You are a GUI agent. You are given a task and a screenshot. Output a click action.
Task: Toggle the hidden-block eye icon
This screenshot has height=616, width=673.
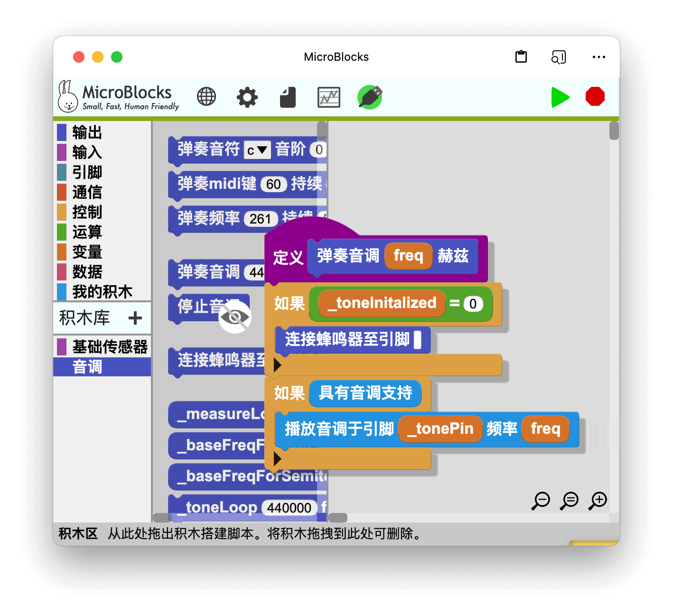pyautogui.click(x=235, y=317)
